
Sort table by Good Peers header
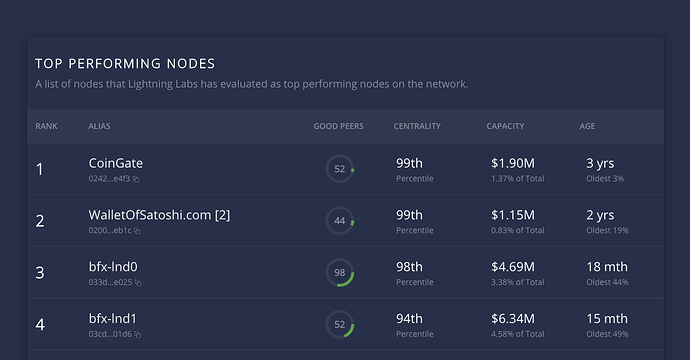click(338, 126)
